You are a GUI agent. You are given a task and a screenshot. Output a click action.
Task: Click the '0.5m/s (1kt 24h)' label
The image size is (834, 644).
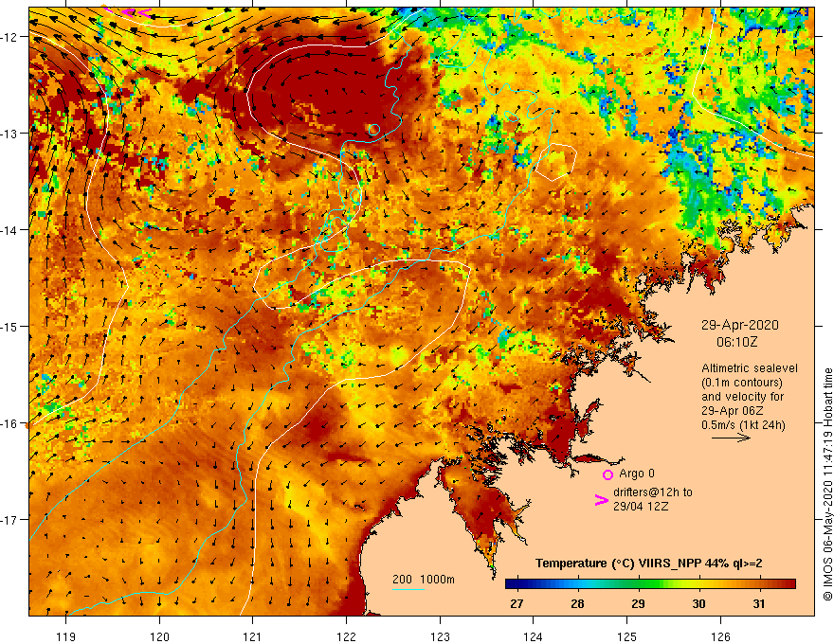coord(742,424)
